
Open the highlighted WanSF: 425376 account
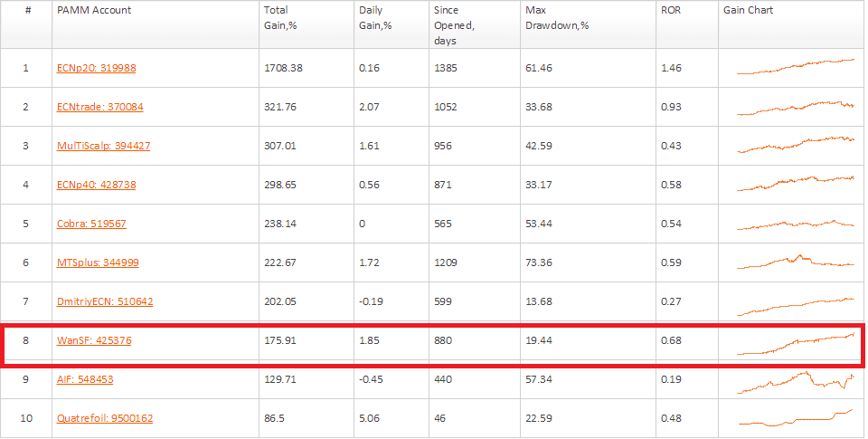94,341
